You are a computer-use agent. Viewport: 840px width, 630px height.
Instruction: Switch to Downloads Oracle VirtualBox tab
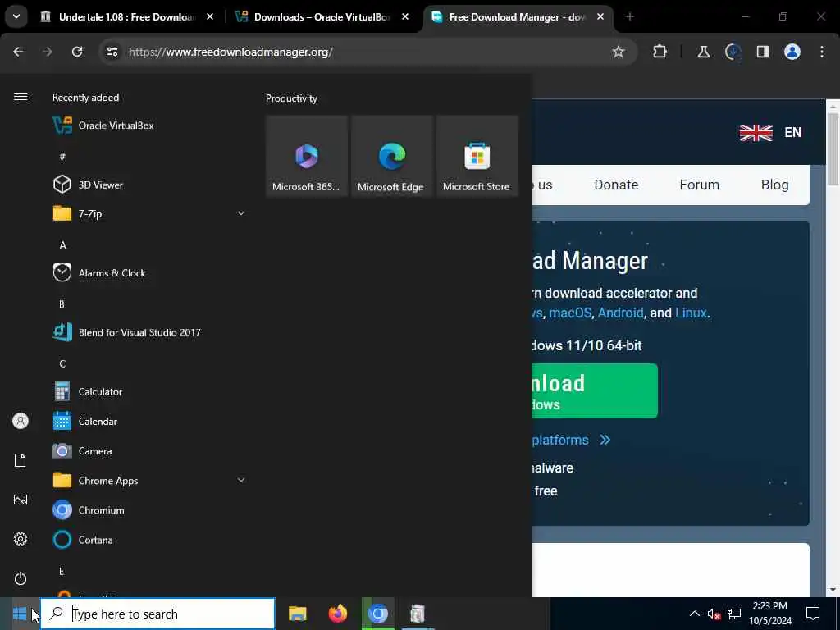pyautogui.click(x=322, y=17)
